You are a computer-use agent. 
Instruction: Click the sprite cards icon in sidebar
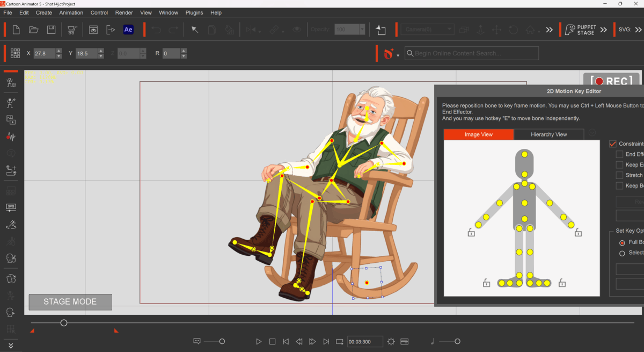click(x=10, y=279)
